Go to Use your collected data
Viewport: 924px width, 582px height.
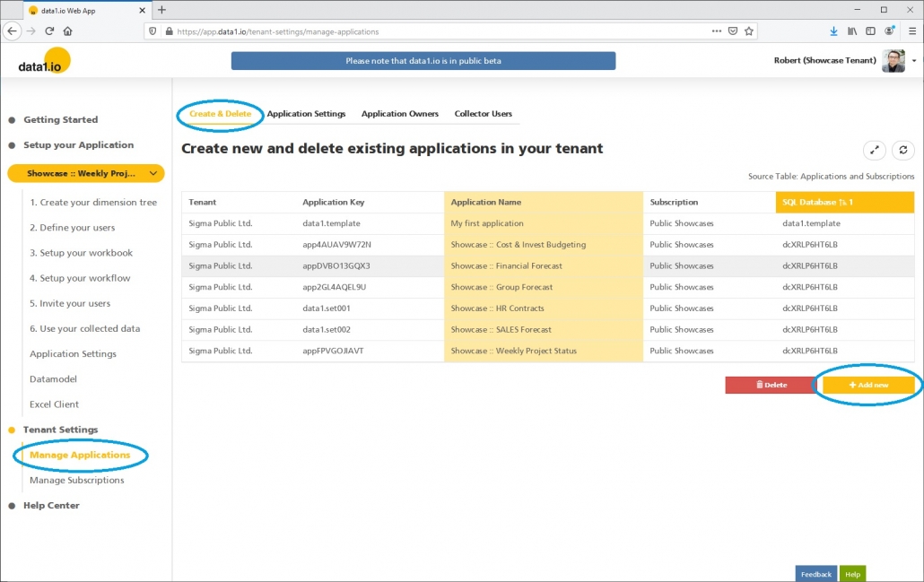pyautogui.click(x=85, y=329)
